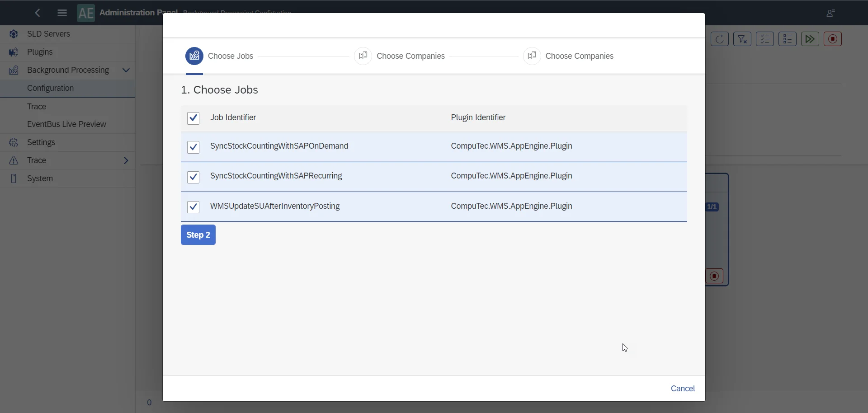Screen dimensions: 868x413
Task: Click the clear filter icon
Action: [742, 39]
